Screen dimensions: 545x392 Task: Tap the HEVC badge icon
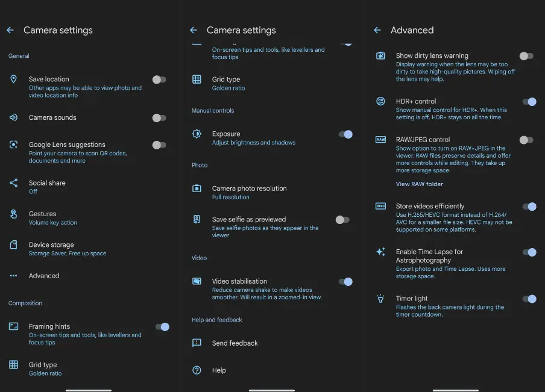coord(380,207)
